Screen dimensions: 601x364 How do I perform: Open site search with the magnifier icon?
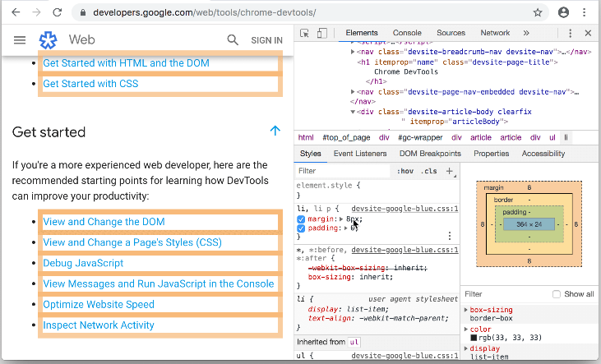233,39
